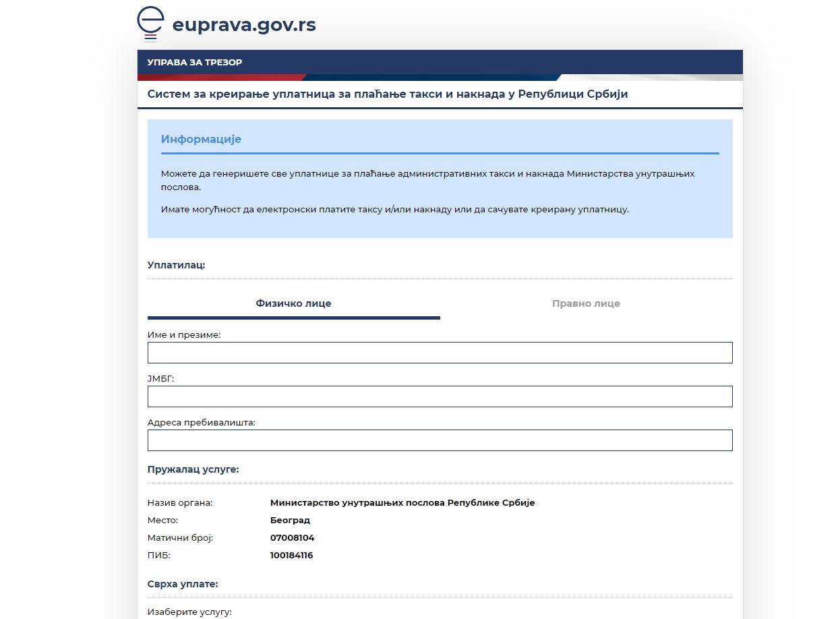Click the ЈМБГ field label
The width and height of the screenshot is (840, 619).
click(161, 379)
